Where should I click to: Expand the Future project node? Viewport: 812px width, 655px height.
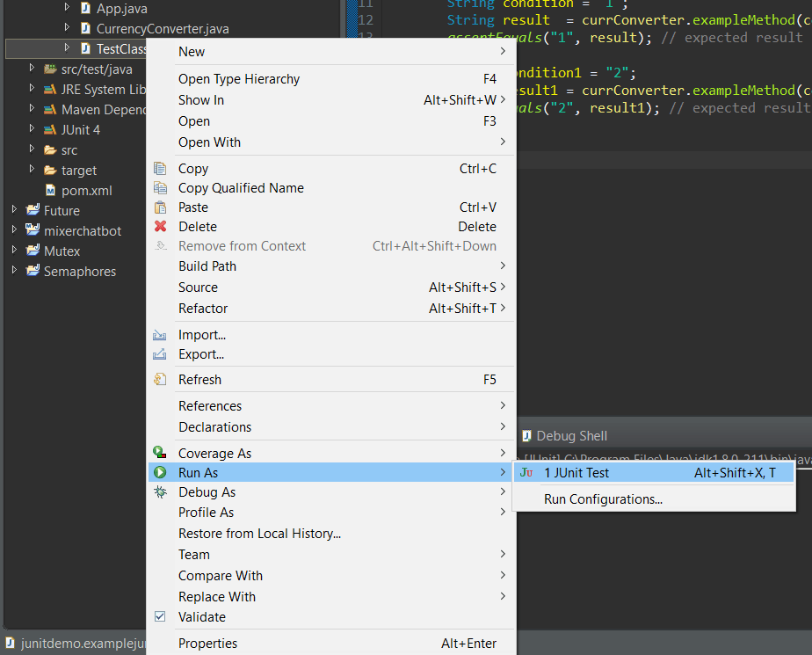13,210
